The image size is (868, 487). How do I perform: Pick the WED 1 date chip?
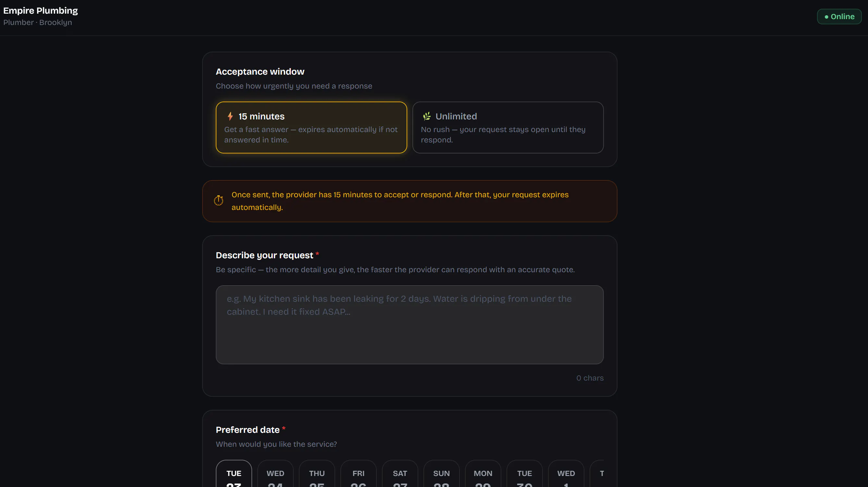pyautogui.click(x=566, y=473)
